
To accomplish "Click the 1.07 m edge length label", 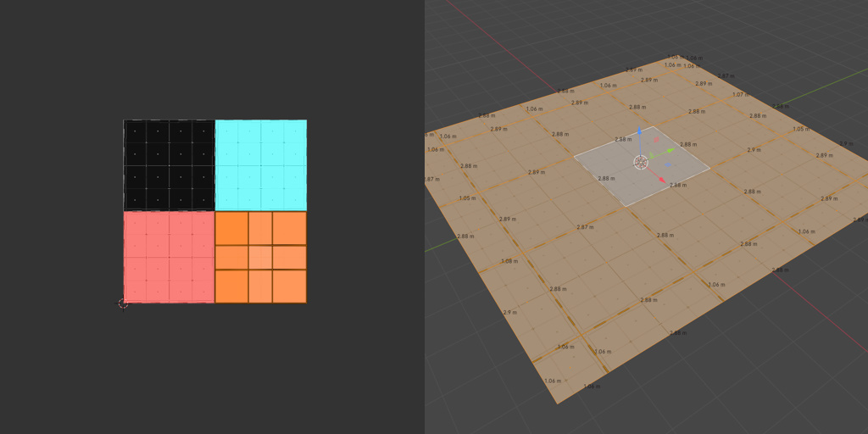I will (741, 95).
